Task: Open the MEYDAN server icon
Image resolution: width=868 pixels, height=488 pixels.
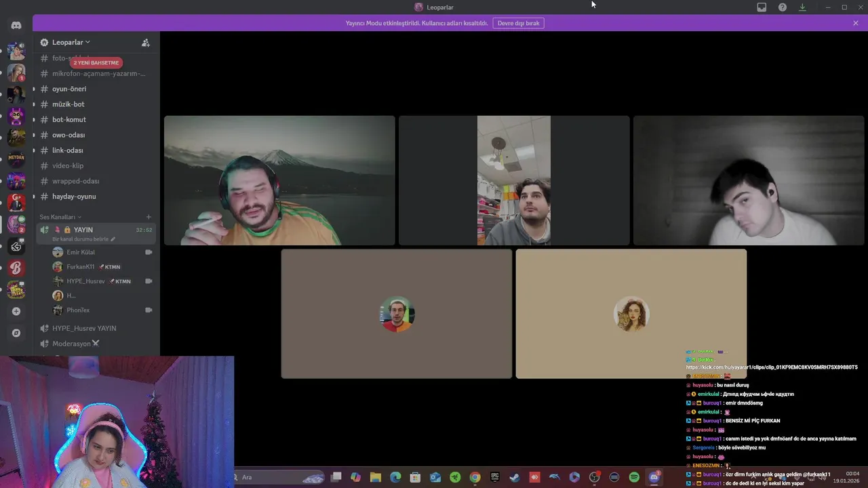Action: [x=16, y=159]
